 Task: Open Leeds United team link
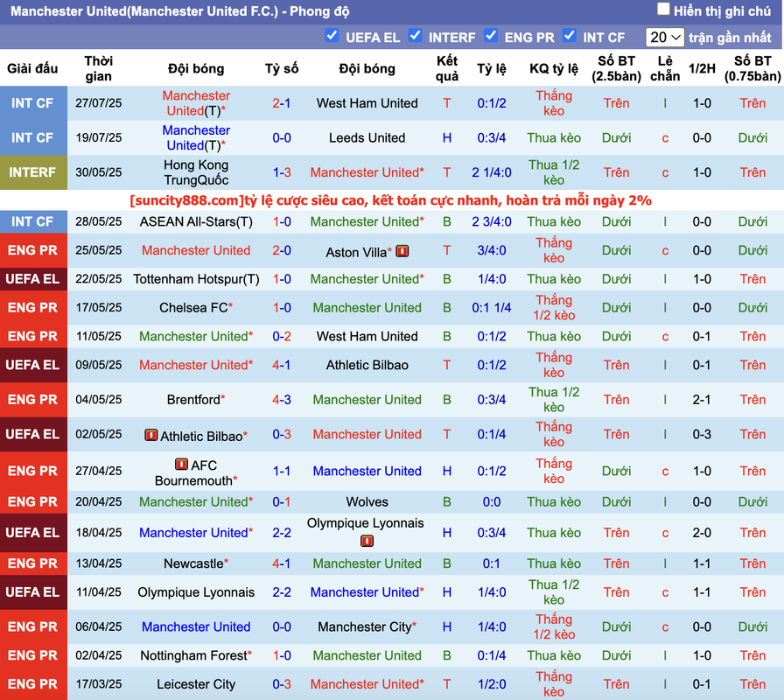point(367,137)
